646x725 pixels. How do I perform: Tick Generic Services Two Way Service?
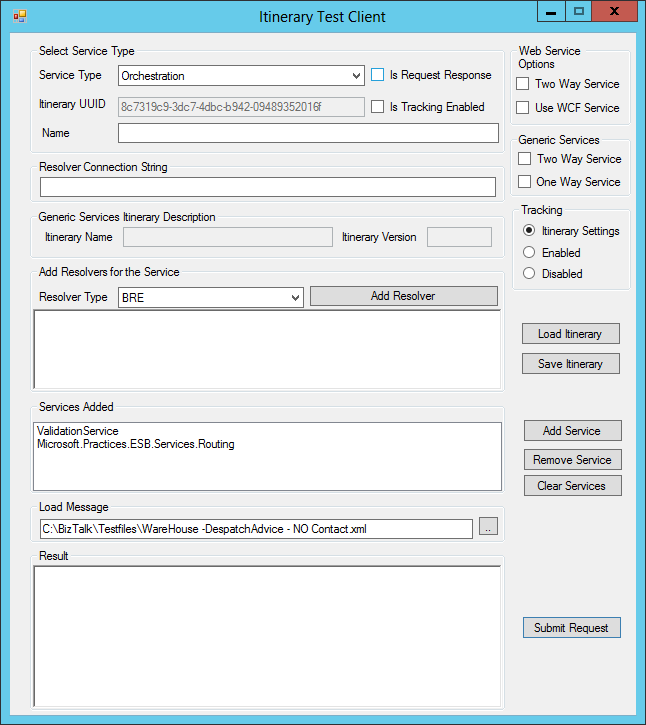[524, 159]
